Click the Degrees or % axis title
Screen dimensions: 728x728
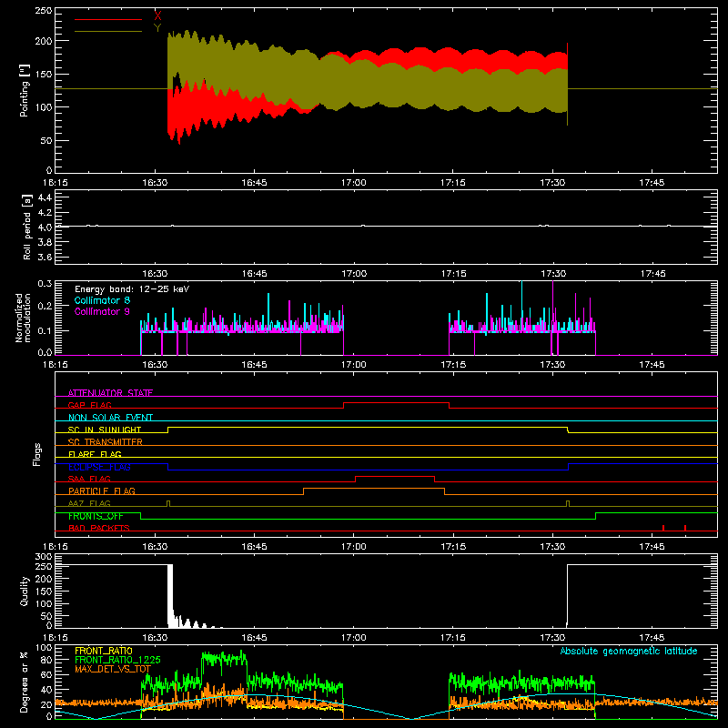(25, 682)
